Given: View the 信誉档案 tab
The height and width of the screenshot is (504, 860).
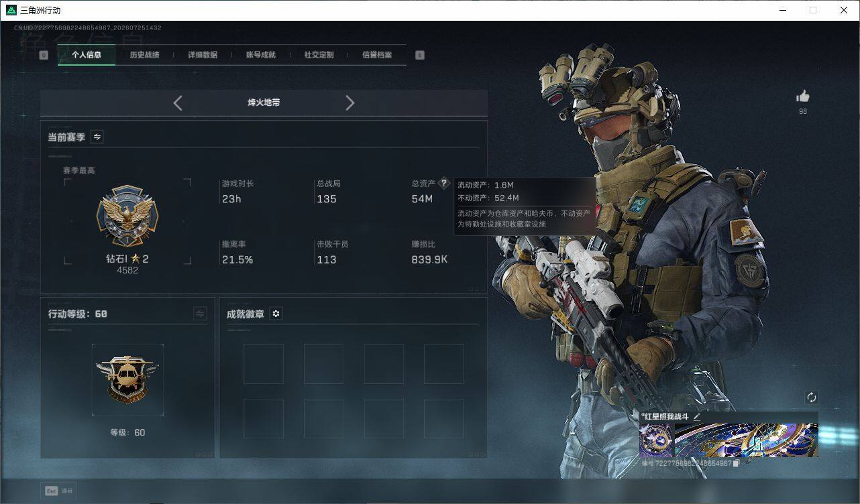Looking at the screenshot, I should click(377, 55).
